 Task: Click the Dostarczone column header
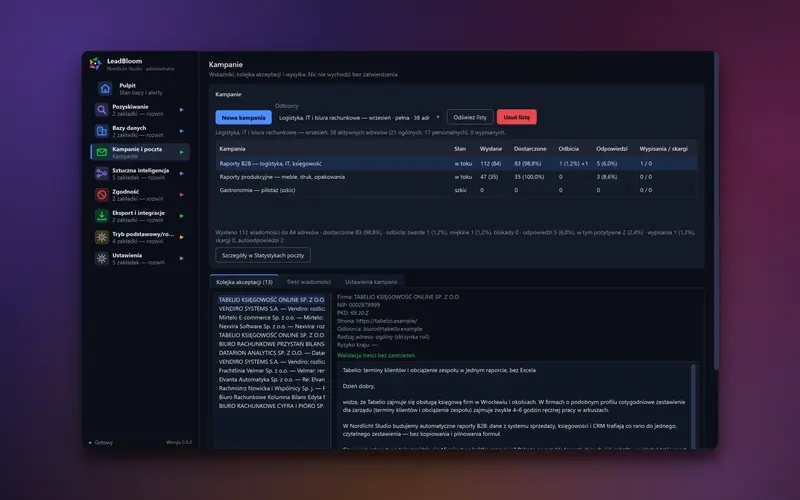tap(530, 149)
